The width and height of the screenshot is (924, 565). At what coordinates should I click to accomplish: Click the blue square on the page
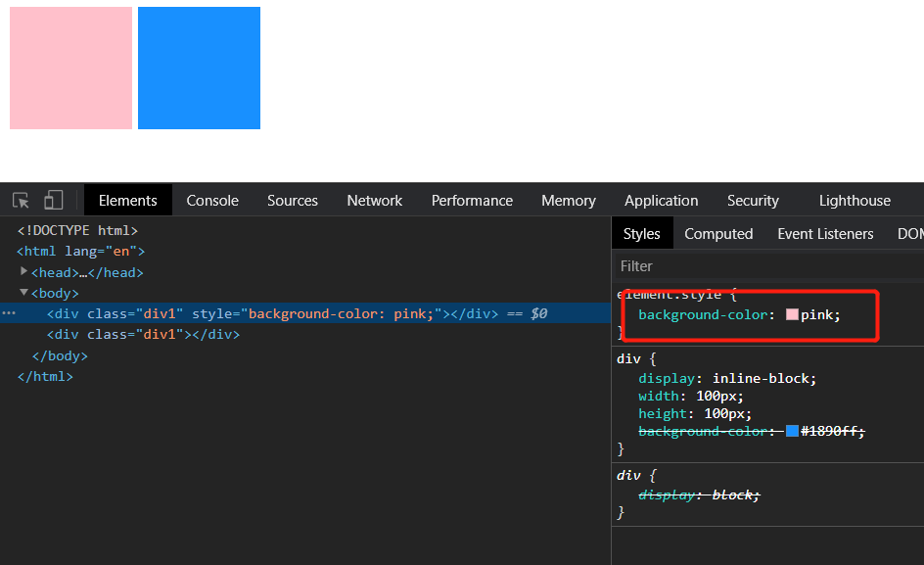coord(199,68)
